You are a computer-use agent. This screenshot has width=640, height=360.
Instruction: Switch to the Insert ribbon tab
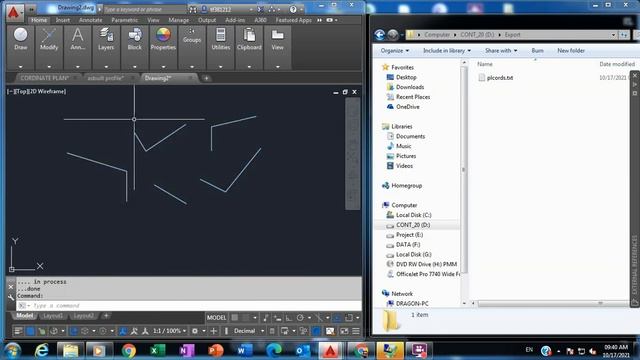point(62,20)
